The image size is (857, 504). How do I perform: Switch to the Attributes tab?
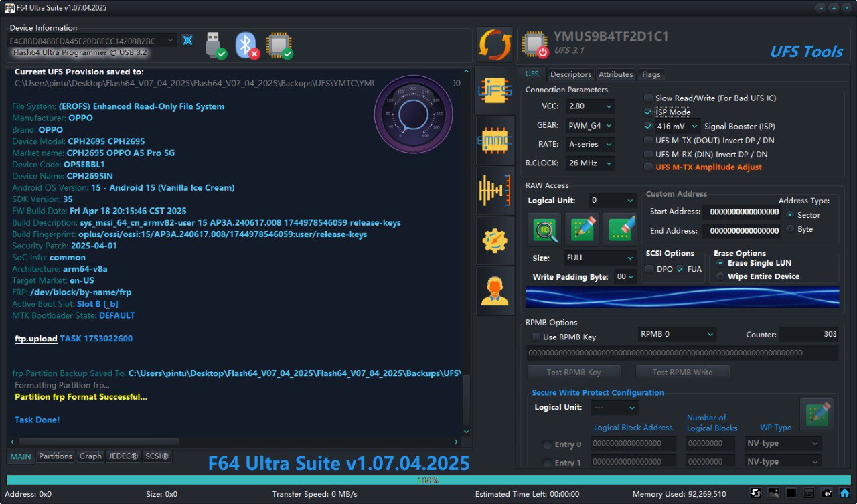click(x=615, y=74)
